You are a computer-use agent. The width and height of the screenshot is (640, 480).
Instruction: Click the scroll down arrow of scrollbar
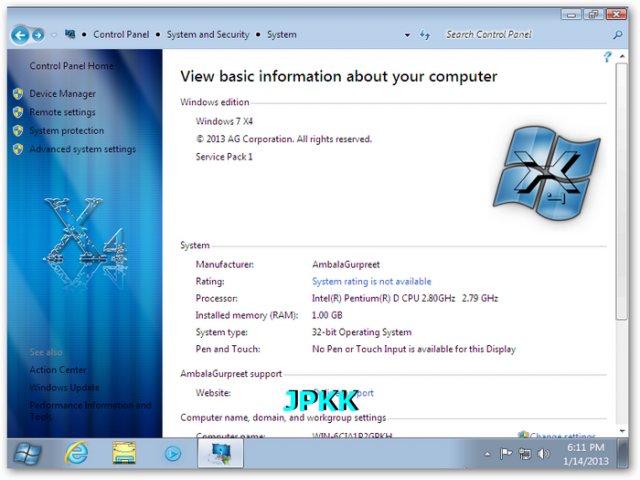(622, 431)
